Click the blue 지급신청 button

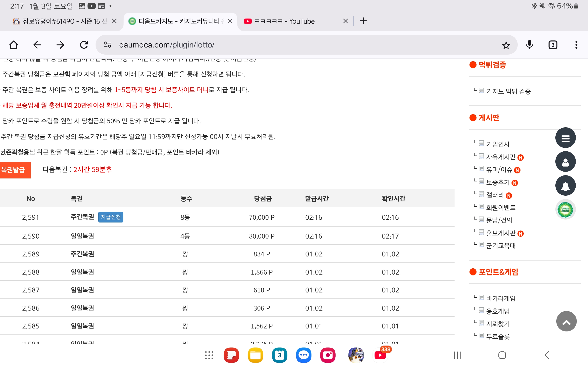110,217
